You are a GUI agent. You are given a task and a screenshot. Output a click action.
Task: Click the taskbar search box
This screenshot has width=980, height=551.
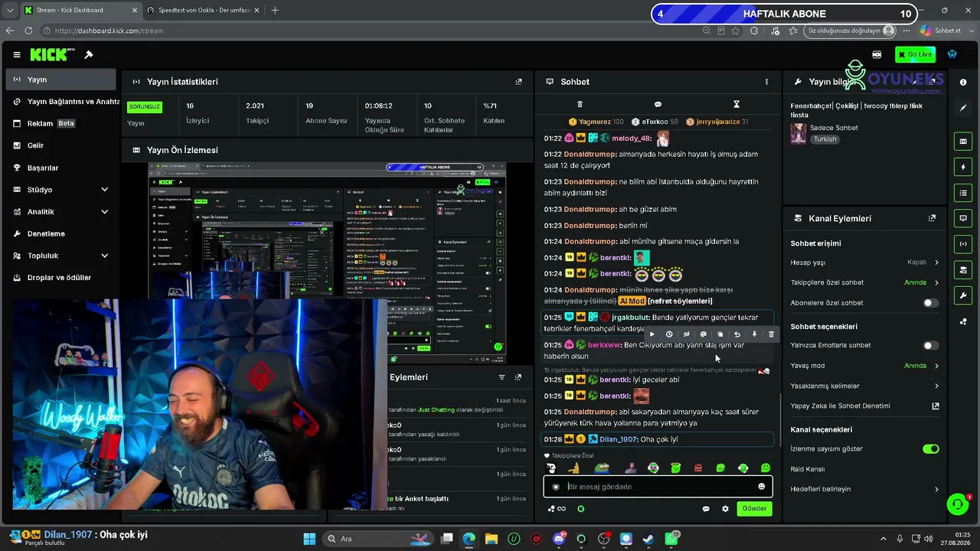(x=378, y=539)
